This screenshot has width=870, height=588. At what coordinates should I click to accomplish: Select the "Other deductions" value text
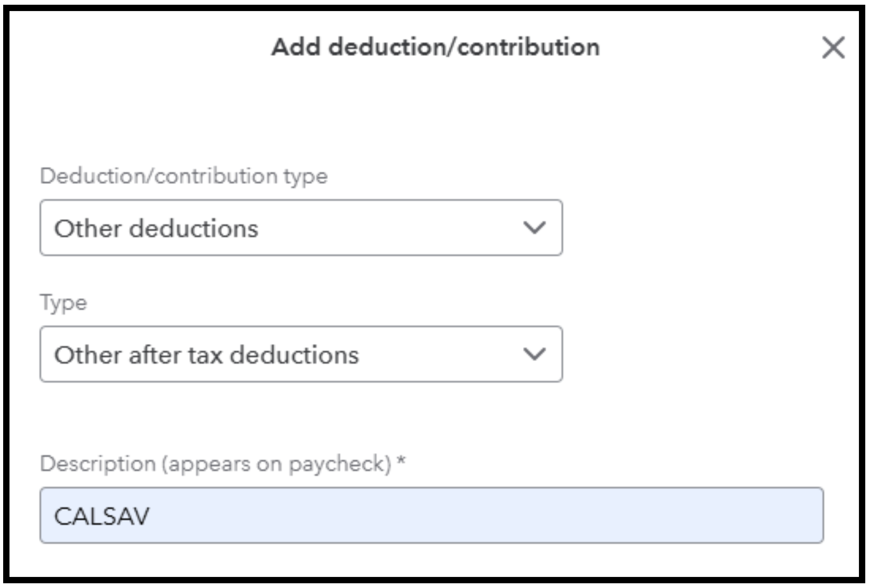coord(156,229)
